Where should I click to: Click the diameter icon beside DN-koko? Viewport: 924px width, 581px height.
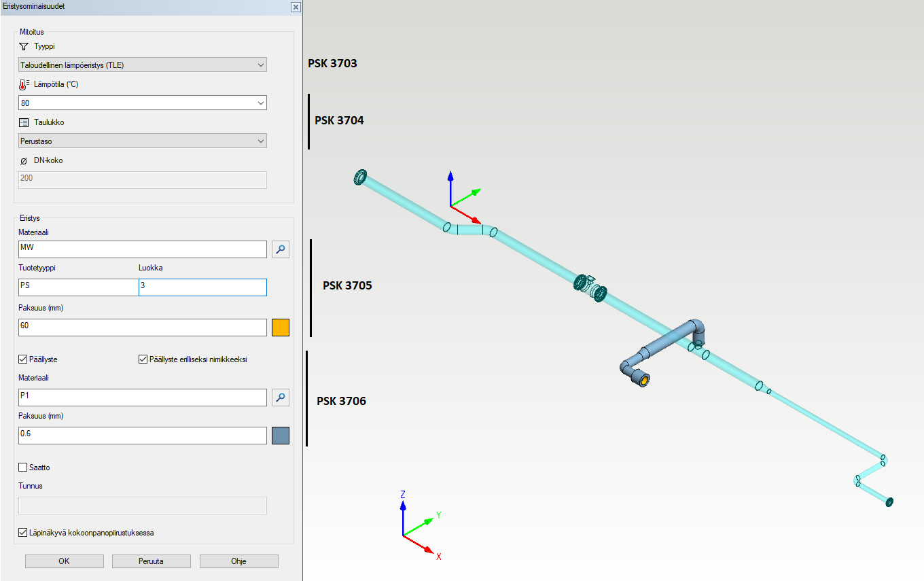(24, 160)
